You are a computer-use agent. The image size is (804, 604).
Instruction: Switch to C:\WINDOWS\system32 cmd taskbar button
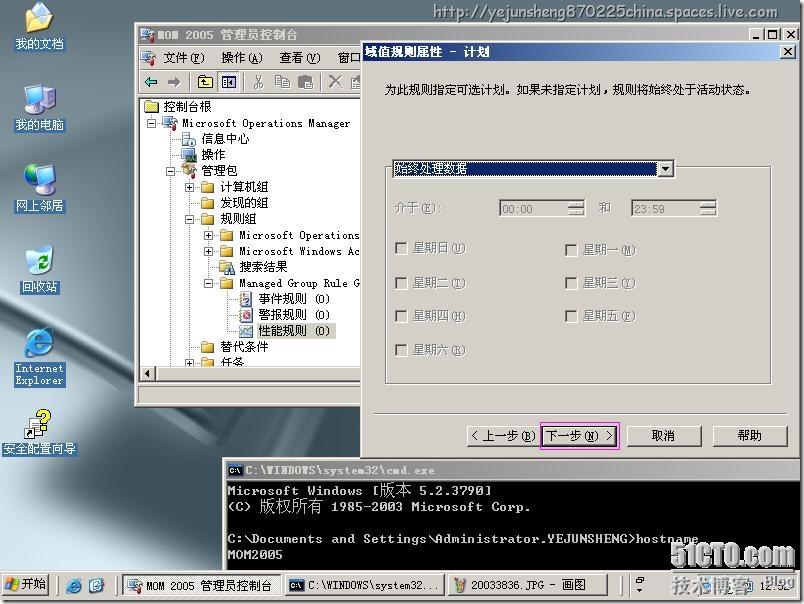click(x=365, y=585)
